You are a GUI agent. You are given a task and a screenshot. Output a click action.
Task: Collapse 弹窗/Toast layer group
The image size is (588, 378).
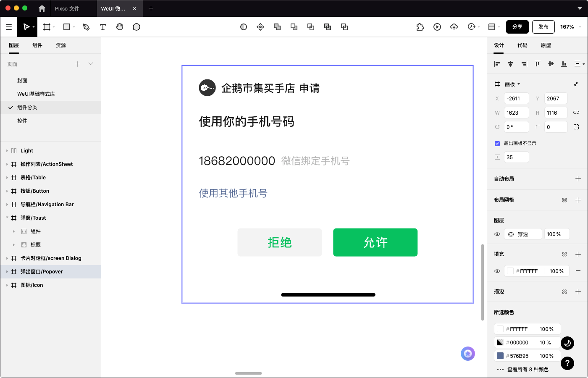click(x=7, y=218)
